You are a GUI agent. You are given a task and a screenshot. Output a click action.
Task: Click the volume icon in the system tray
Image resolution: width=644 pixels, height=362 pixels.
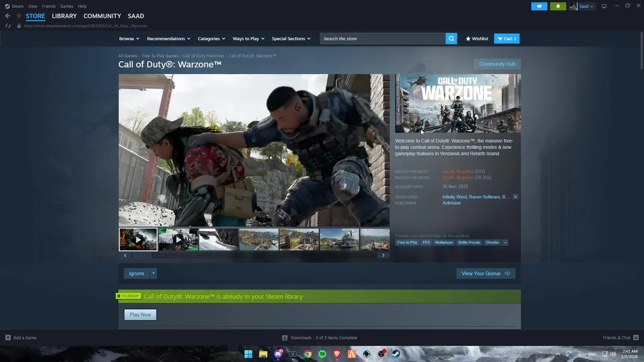coord(613,354)
